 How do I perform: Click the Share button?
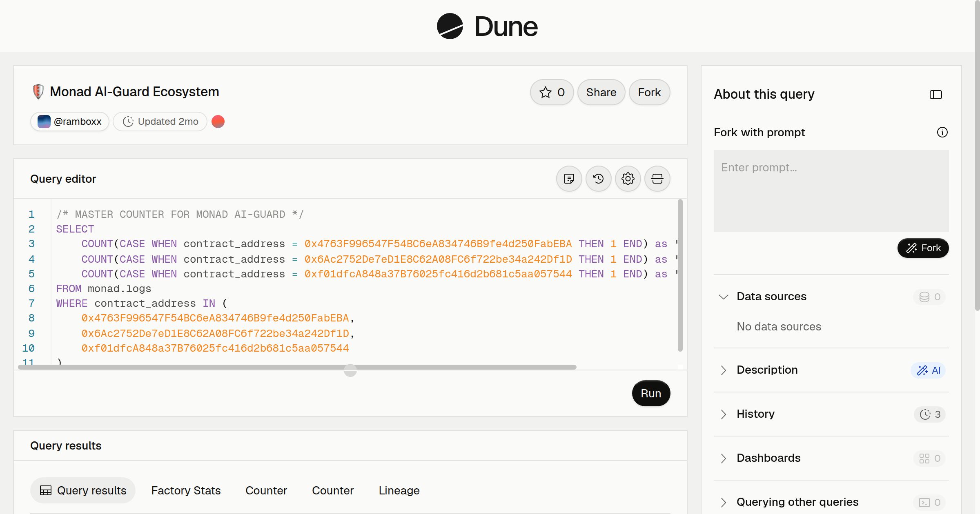pyautogui.click(x=601, y=92)
